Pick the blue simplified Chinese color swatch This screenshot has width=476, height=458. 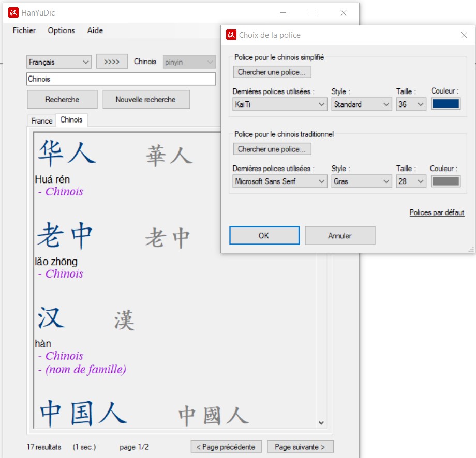pyautogui.click(x=445, y=104)
